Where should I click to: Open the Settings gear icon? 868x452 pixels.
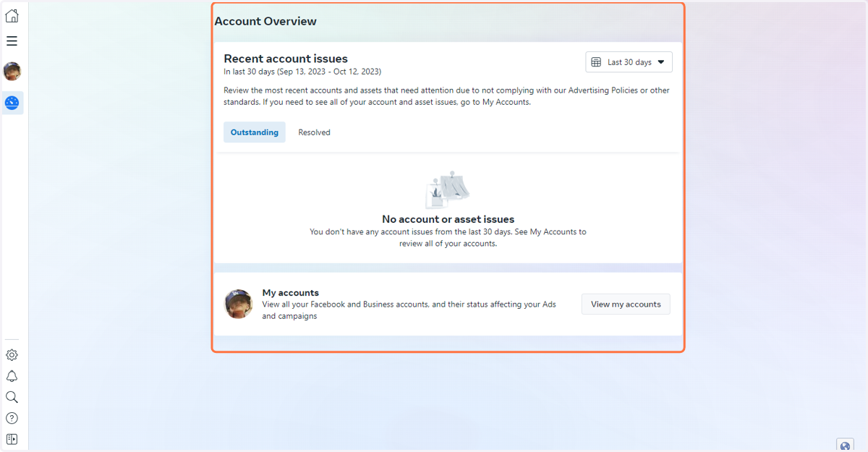click(12, 355)
